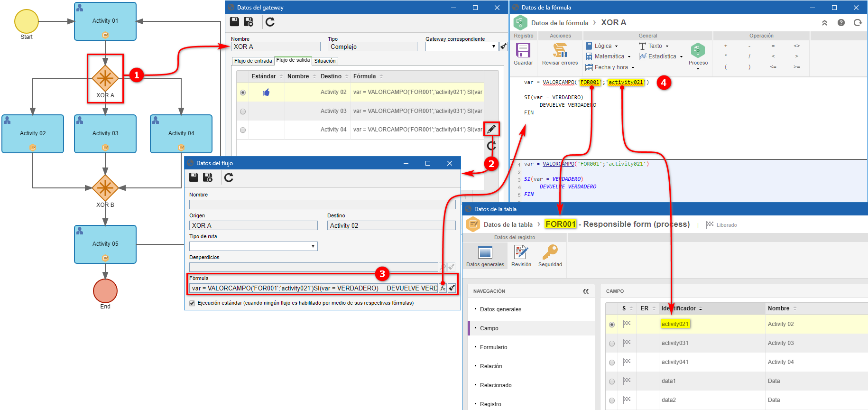Select the End event circle

pyautogui.click(x=105, y=291)
